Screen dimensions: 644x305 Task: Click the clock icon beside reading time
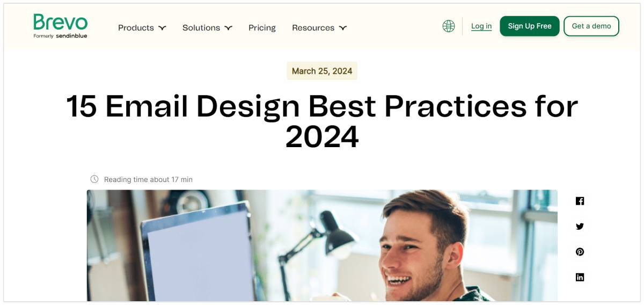(94, 179)
